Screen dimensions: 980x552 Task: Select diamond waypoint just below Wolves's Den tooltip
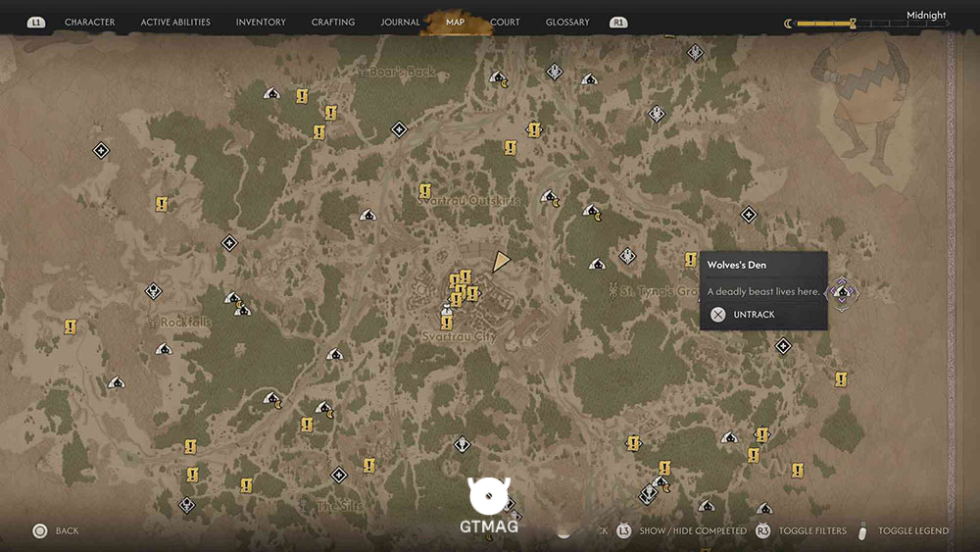point(783,346)
